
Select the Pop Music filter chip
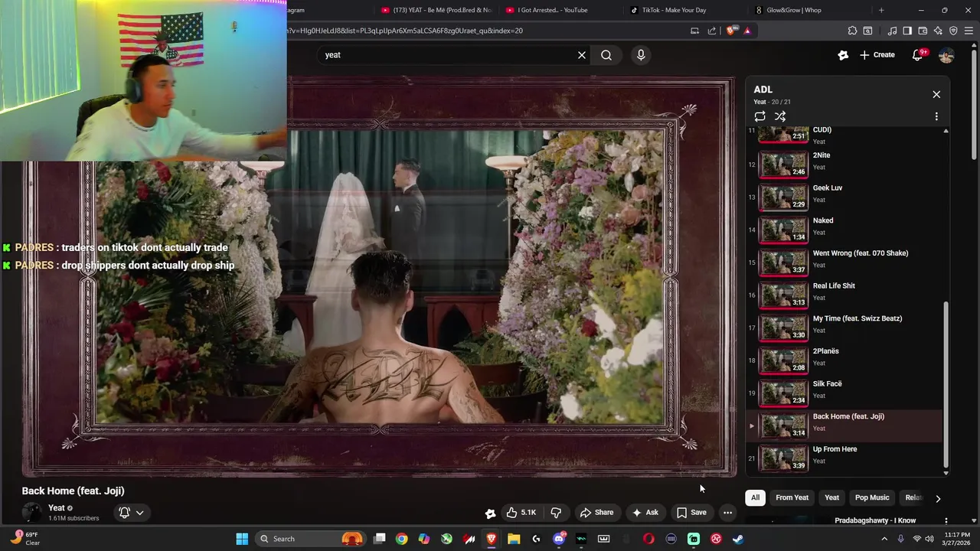coord(872,497)
